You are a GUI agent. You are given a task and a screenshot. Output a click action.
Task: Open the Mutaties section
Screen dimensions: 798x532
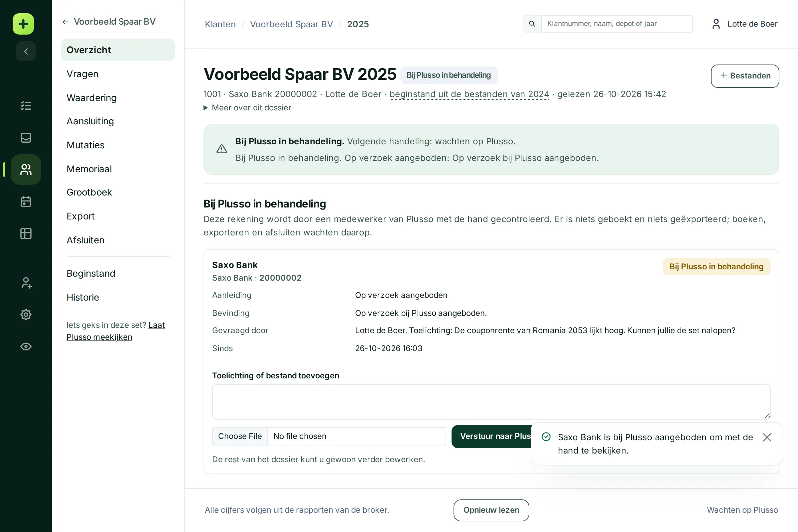(x=118, y=145)
